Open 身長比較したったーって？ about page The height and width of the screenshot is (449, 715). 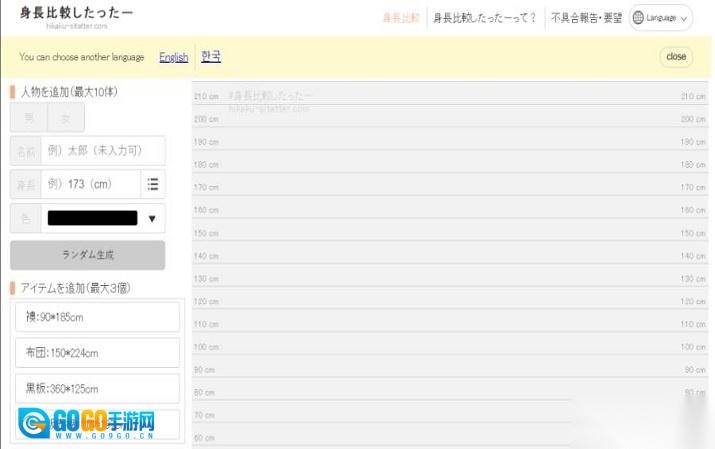[x=484, y=18]
